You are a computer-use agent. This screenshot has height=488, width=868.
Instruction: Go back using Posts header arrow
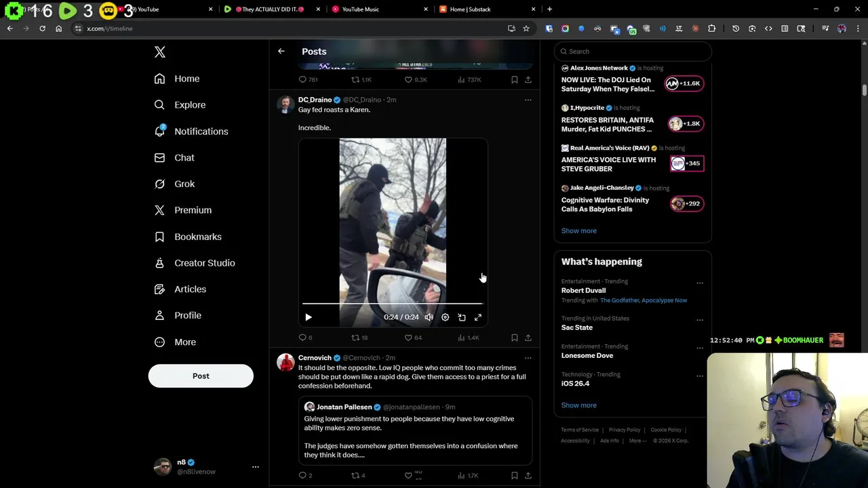(x=281, y=52)
